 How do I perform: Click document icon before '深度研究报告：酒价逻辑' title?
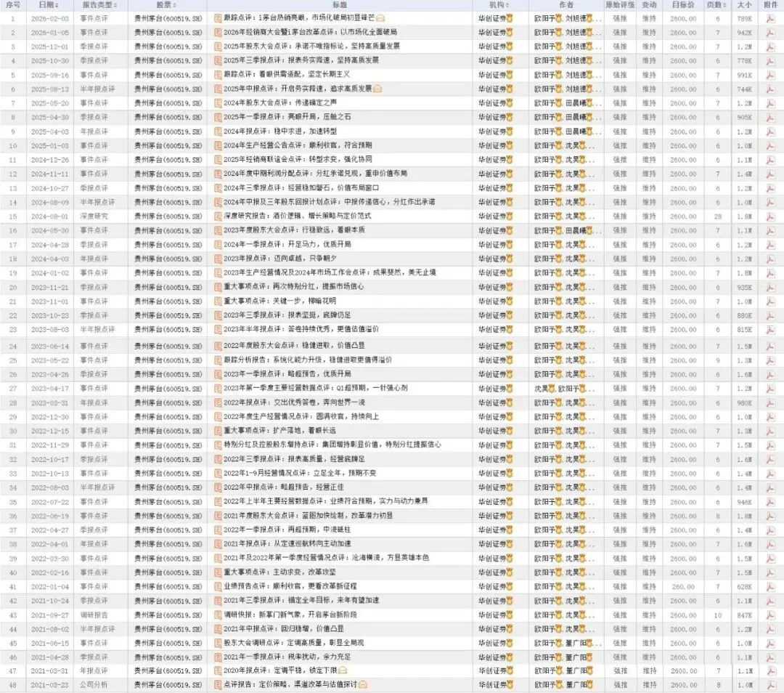coord(218,216)
